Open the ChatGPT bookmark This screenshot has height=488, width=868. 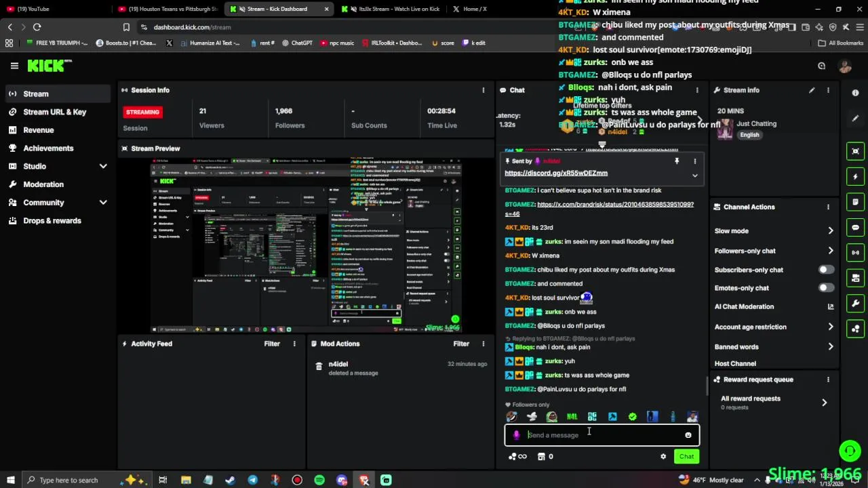point(297,43)
